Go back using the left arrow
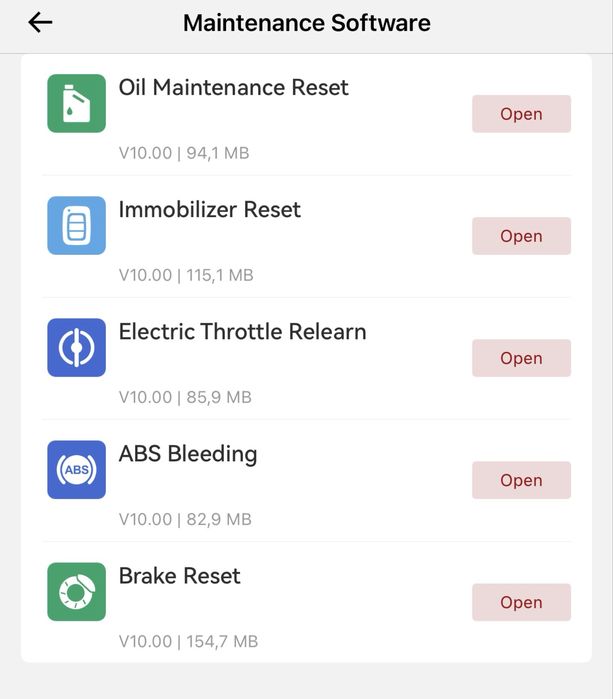This screenshot has width=613, height=699. coord(40,22)
